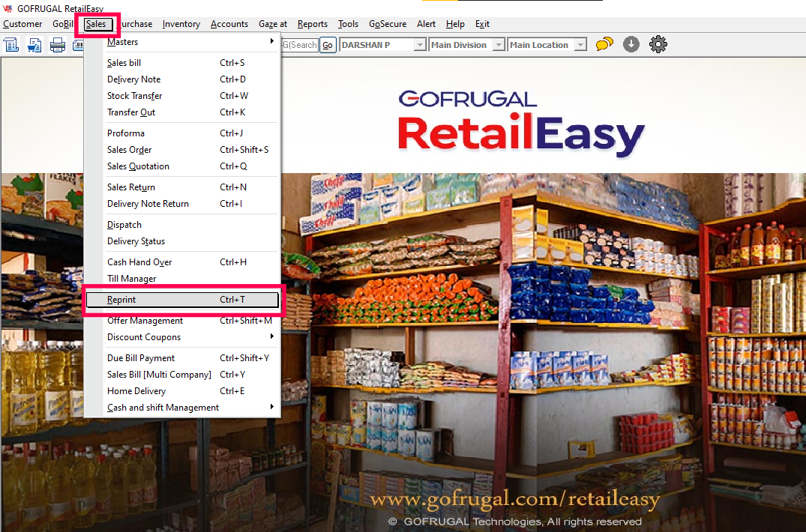Click the round download arrow icon
The image size is (806, 532).
tap(631, 44)
